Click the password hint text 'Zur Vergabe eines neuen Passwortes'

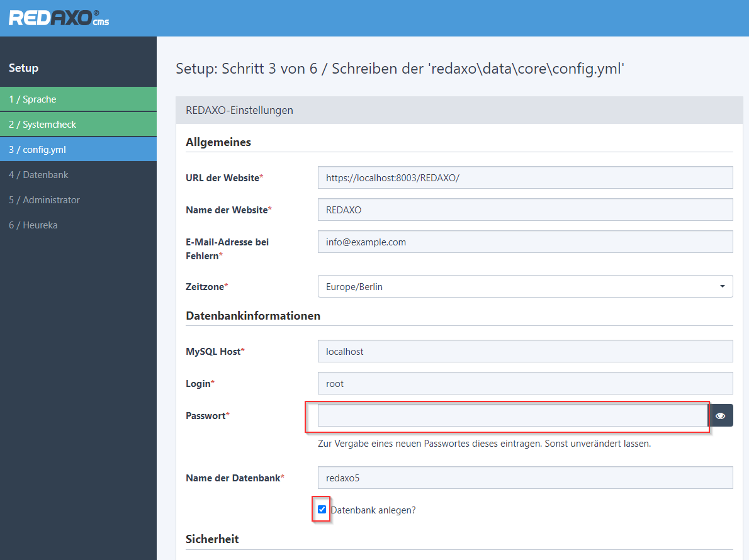(485, 444)
